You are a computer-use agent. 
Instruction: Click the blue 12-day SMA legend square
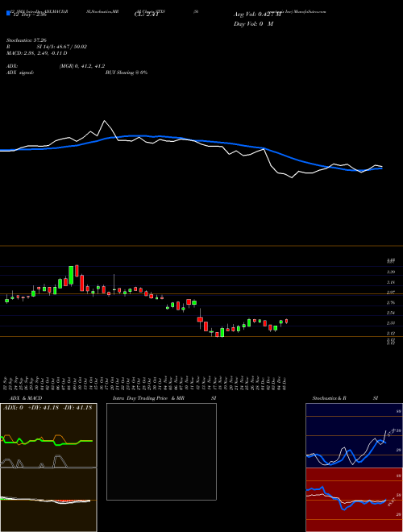click(9, 14)
